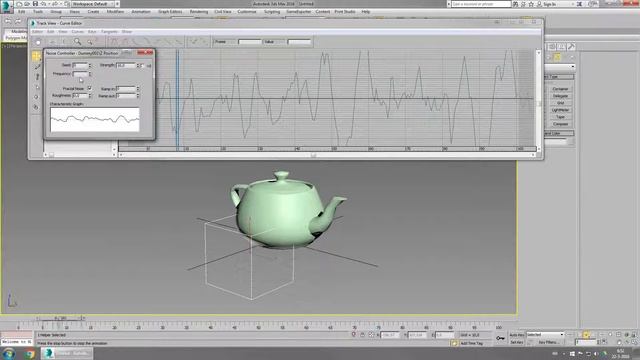The height and width of the screenshot is (360, 640).
Task: Click the Compass helper button
Action: (560, 124)
